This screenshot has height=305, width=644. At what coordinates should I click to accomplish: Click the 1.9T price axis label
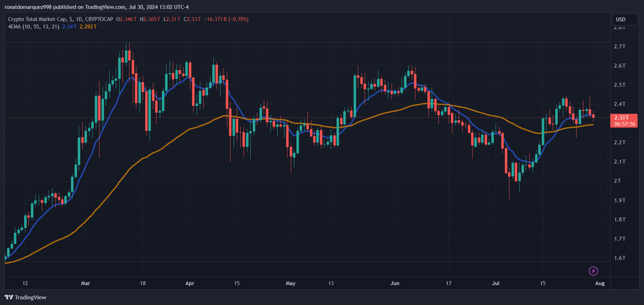tap(620, 200)
